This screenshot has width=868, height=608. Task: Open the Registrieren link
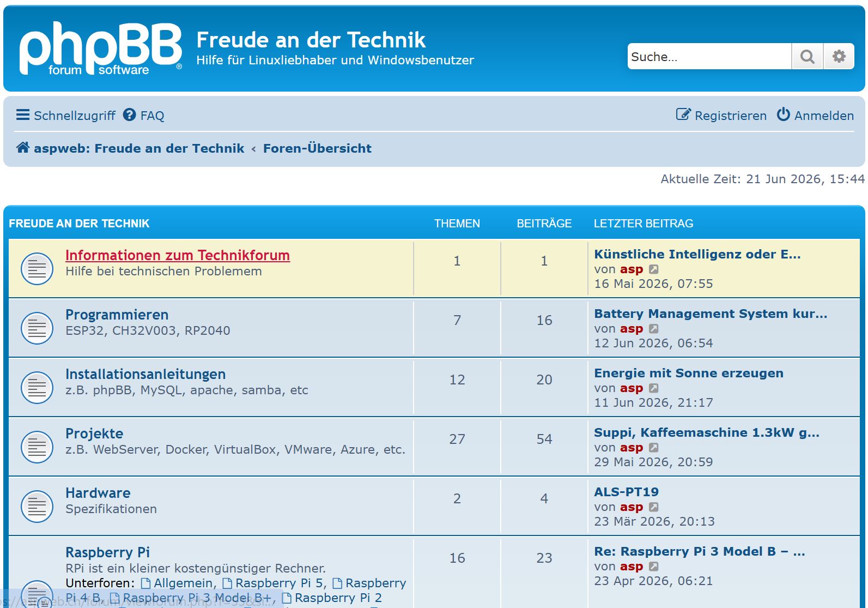pos(721,115)
